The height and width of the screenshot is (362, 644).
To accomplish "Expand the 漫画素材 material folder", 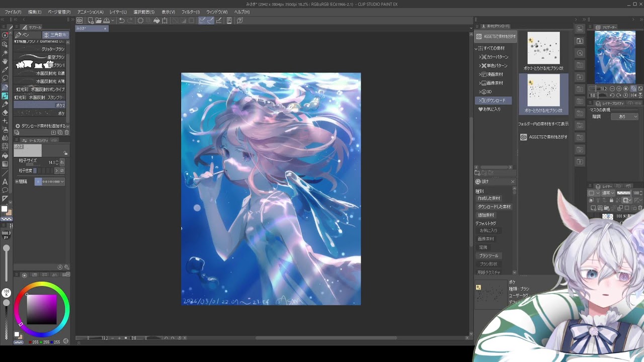I will pos(479,74).
